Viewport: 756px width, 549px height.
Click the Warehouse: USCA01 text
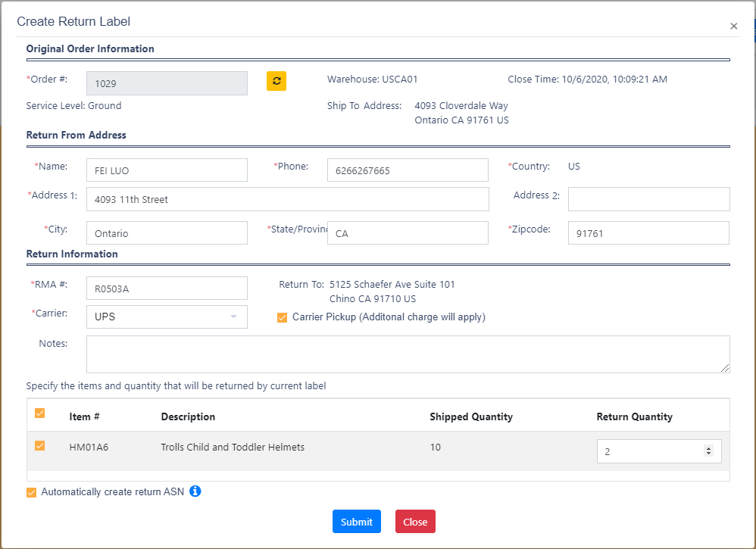[x=372, y=79]
